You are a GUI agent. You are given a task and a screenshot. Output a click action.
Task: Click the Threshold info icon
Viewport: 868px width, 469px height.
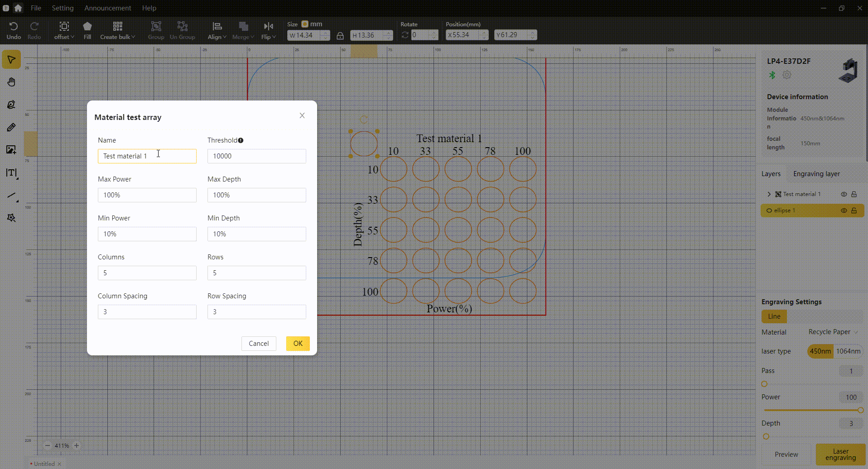tap(241, 140)
